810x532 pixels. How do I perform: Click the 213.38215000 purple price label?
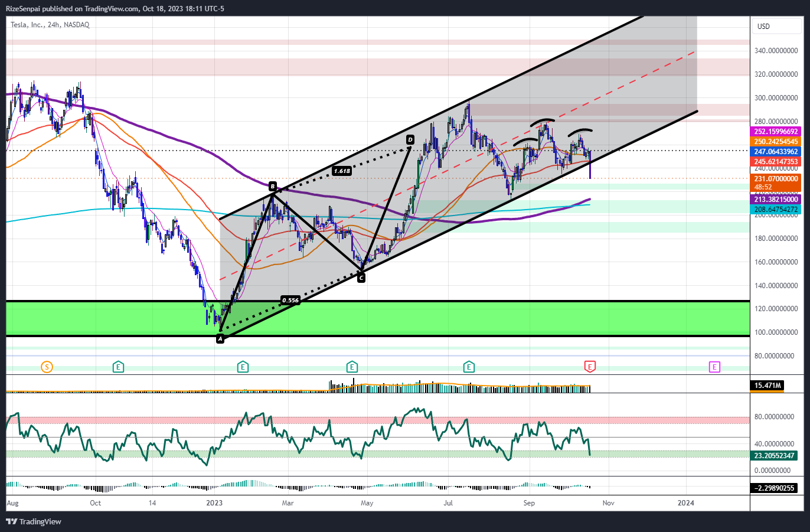[776, 200]
